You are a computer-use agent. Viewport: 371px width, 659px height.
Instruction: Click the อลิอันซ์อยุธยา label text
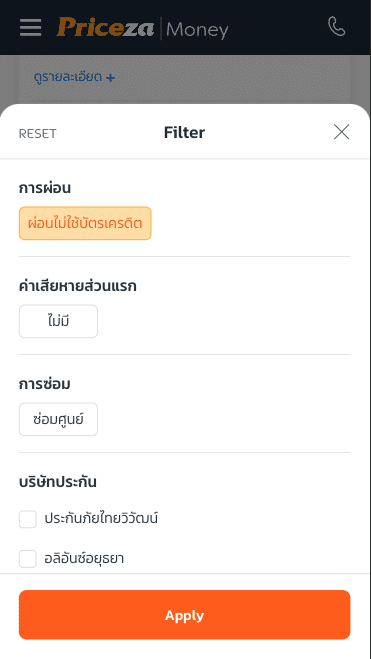84,559
